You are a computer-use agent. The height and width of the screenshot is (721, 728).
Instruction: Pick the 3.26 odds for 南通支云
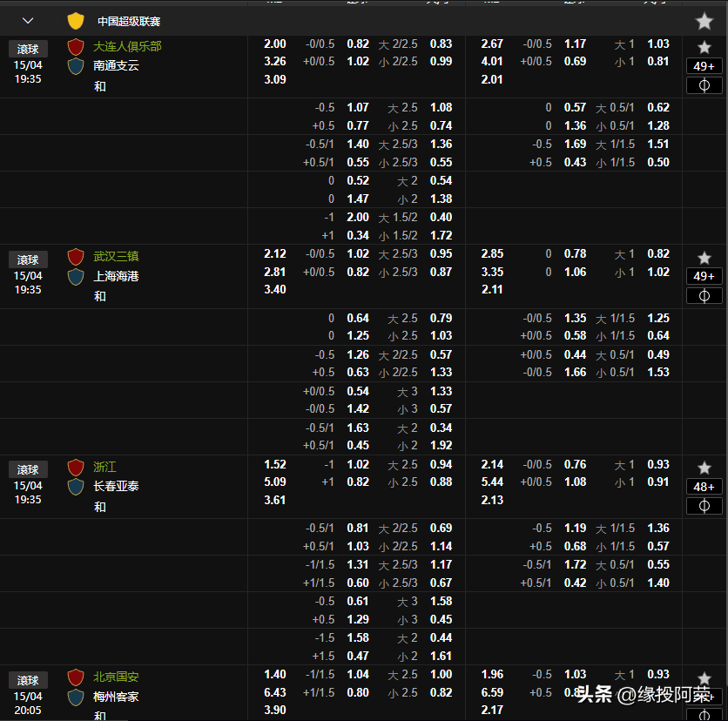tap(274, 62)
